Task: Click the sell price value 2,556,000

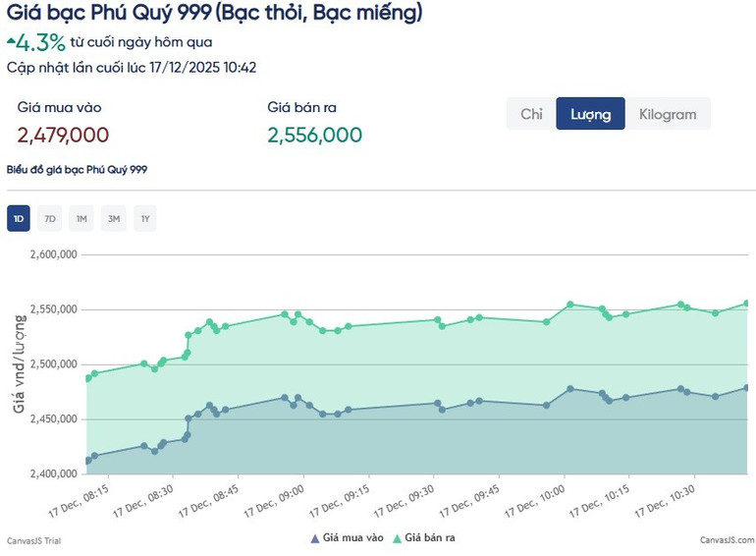Action: [x=314, y=135]
